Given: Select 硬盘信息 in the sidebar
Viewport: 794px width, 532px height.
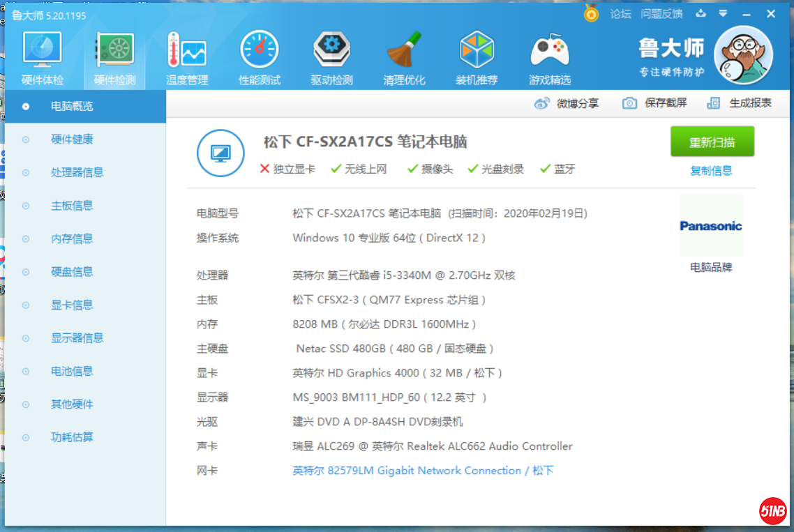Looking at the screenshot, I should [x=72, y=272].
